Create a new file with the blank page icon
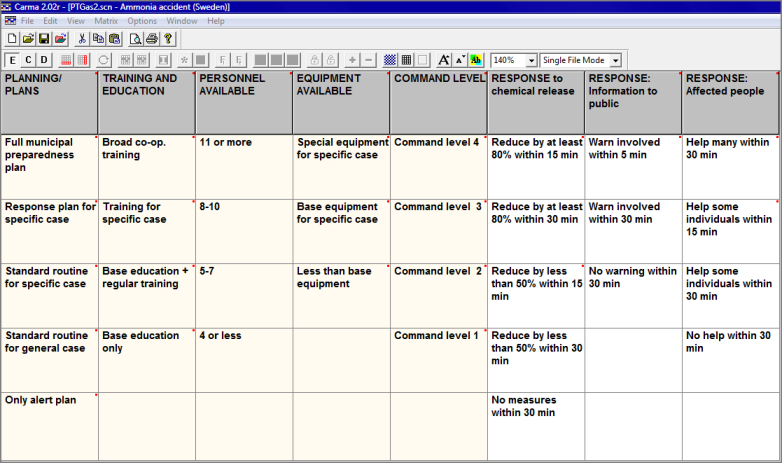This screenshot has width=782, height=463. point(11,39)
